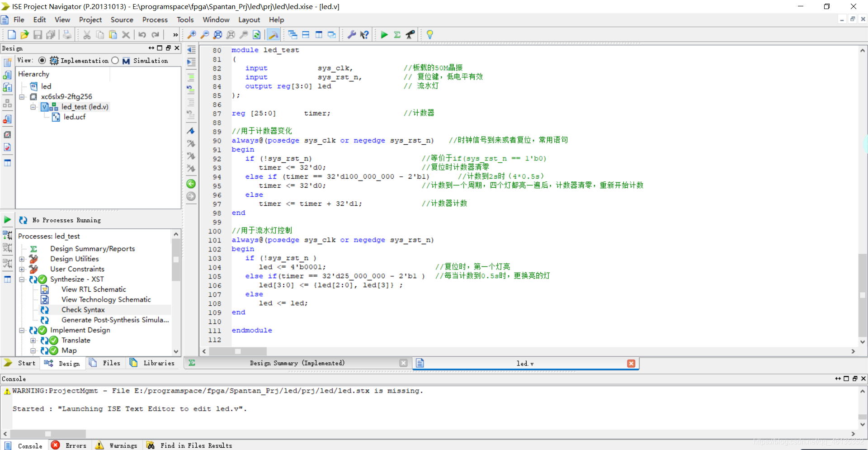The height and width of the screenshot is (450, 868).
Task: Zoom out with the minus magnifier icon
Action: click(205, 35)
